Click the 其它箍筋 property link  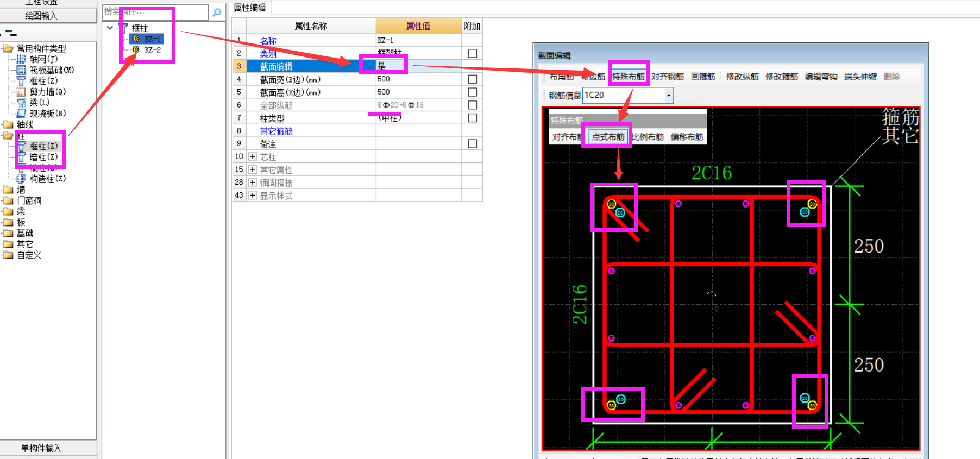coord(276,131)
